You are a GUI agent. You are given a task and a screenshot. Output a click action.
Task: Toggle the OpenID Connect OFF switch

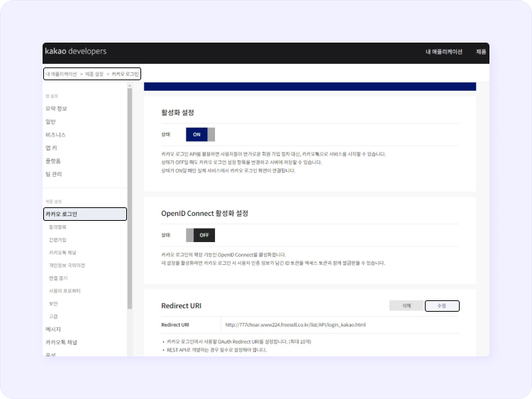[200, 235]
